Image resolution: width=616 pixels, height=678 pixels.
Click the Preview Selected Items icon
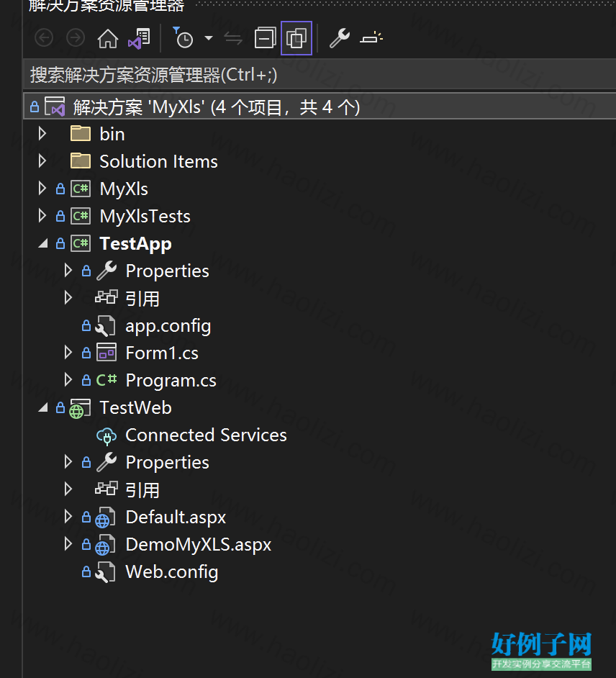click(x=371, y=38)
